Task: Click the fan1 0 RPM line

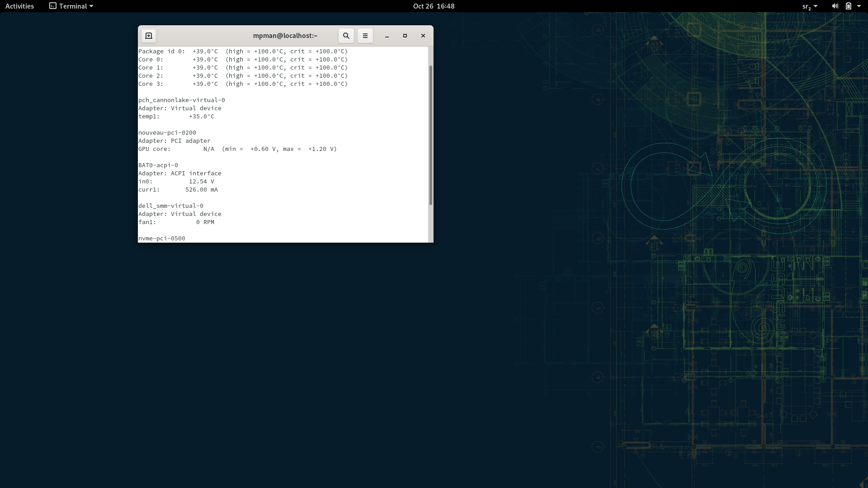Action: point(176,222)
